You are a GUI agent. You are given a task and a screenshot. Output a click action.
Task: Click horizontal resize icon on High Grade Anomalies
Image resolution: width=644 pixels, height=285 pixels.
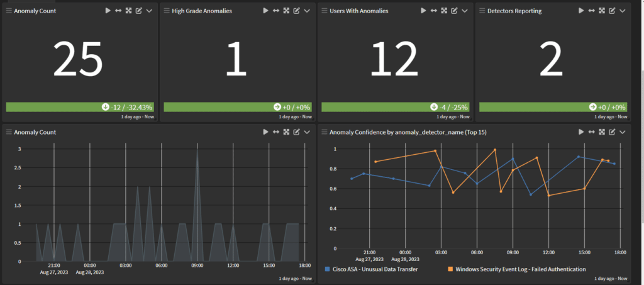[275, 11]
